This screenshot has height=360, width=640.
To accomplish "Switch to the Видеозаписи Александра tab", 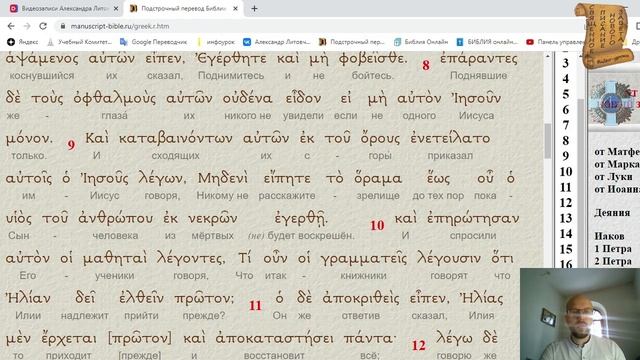I will pos(63,9).
